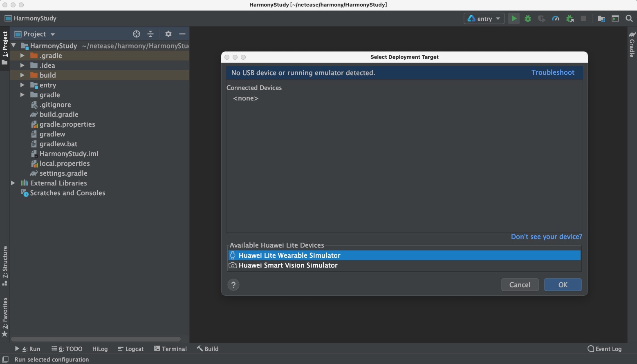The height and width of the screenshot is (364, 637).
Task: Click the "Don't see your device?" link
Action: pos(547,237)
